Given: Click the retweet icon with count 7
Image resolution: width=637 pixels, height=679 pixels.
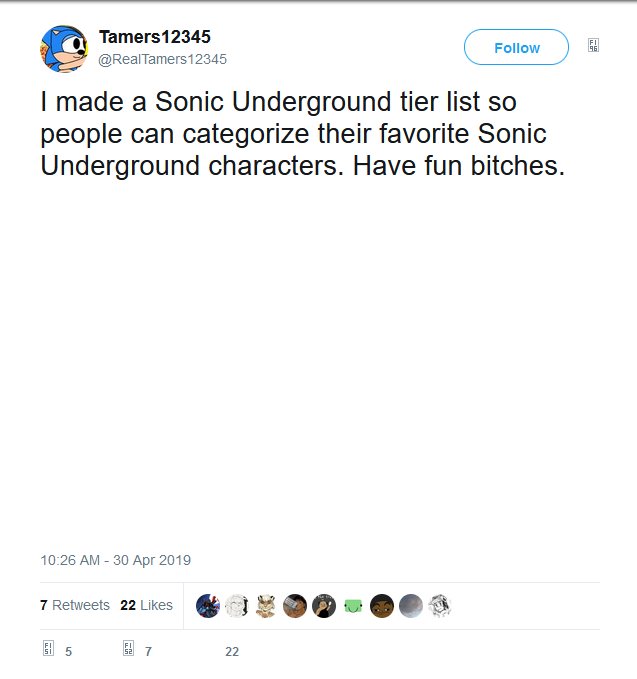Looking at the screenshot, I should click(129, 651).
